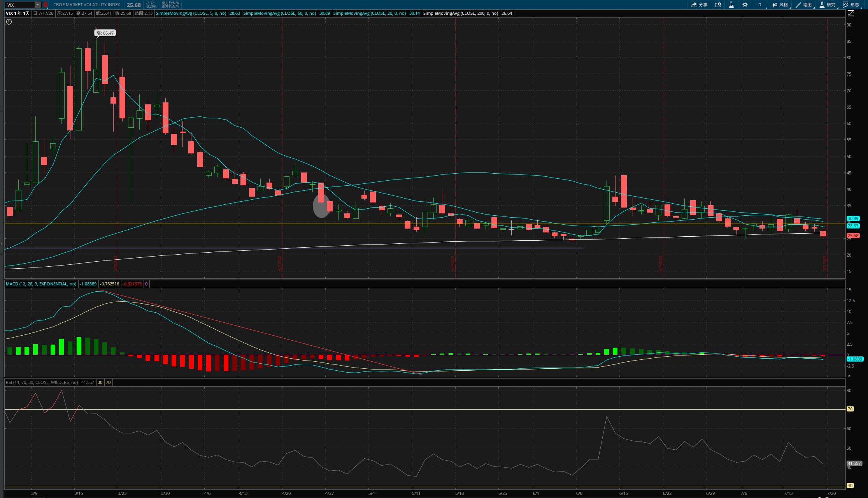Image resolution: width=868 pixels, height=498 pixels.
Task: Click the -1.08389 MACD value label
Action: (x=88, y=284)
